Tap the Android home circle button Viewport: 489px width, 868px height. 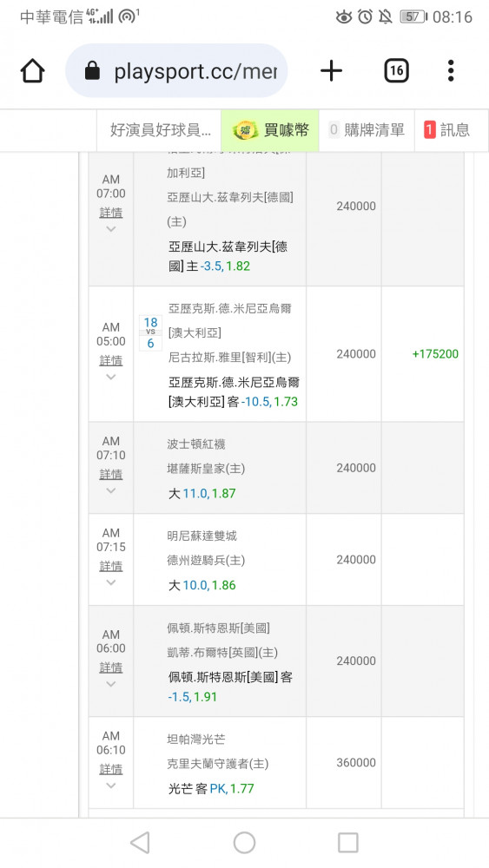244,843
